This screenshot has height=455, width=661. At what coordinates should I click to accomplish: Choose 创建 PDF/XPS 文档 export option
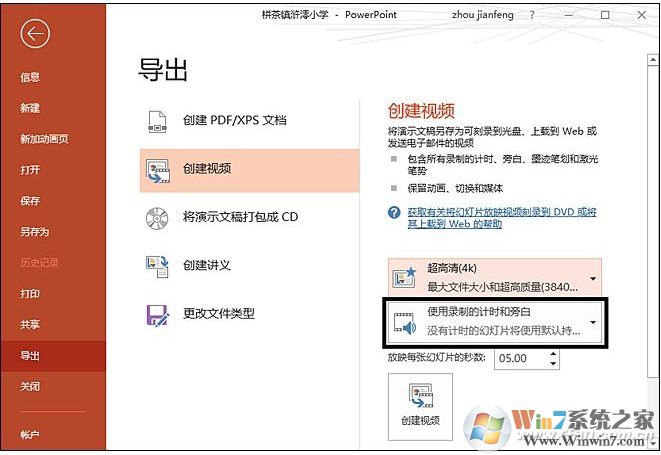click(x=250, y=121)
